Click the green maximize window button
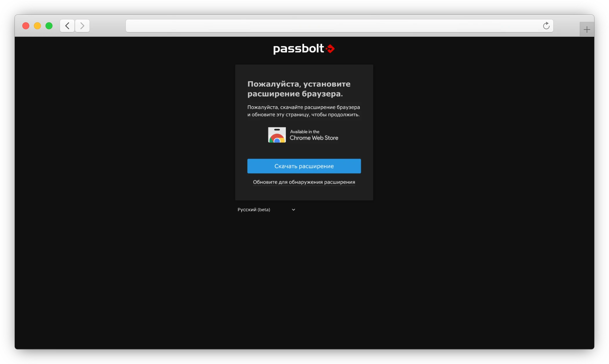Image resolution: width=609 pixels, height=364 pixels. coord(49,26)
